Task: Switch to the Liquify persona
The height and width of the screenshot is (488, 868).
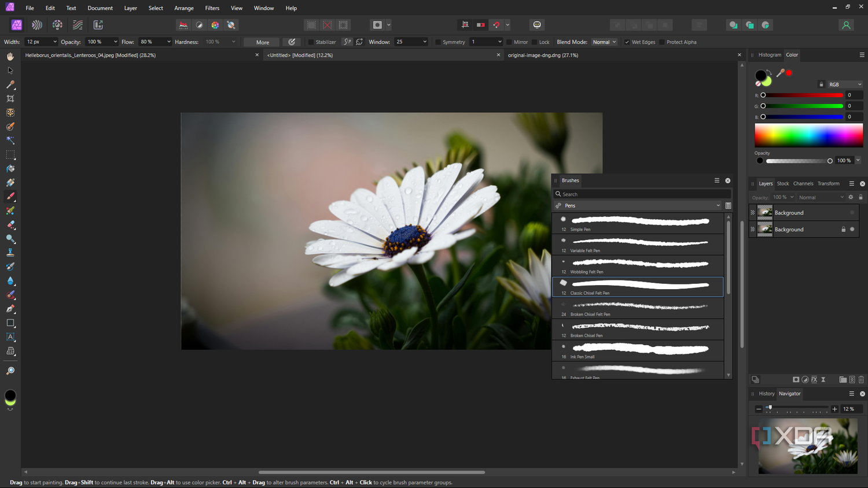Action: coord(37,25)
